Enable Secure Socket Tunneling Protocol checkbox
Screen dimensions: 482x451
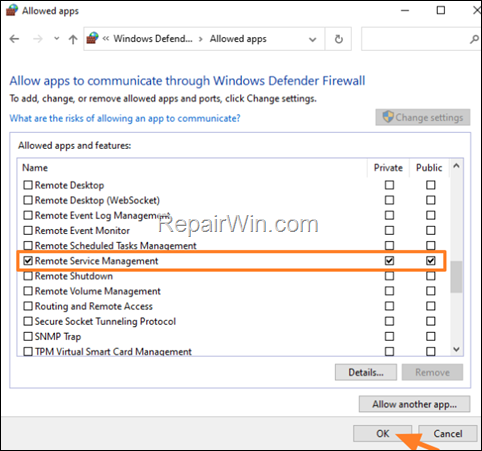coord(28,321)
